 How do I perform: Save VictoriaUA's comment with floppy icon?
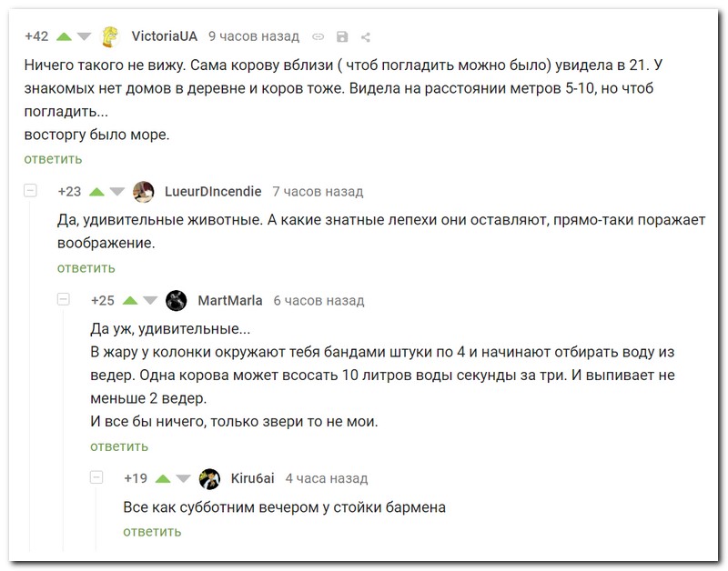point(342,36)
